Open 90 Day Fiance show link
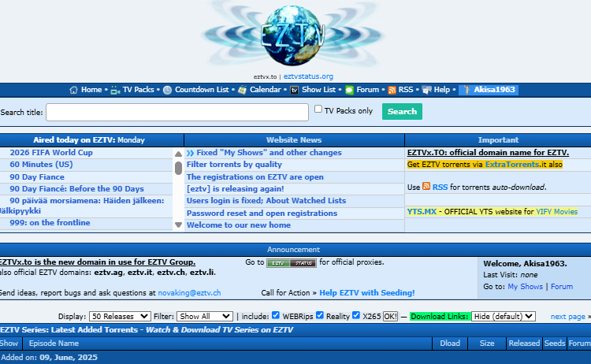 coord(37,177)
